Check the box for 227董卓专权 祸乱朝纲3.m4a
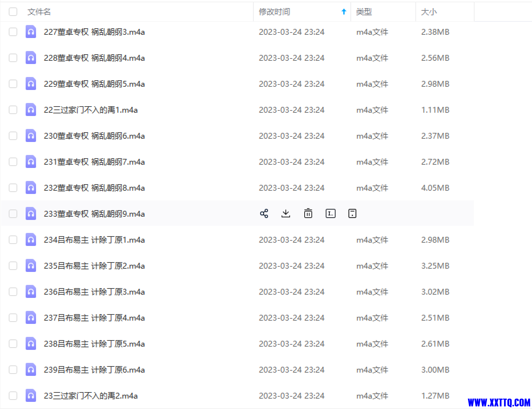Screen dimensions: 532x409 point(13,32)
